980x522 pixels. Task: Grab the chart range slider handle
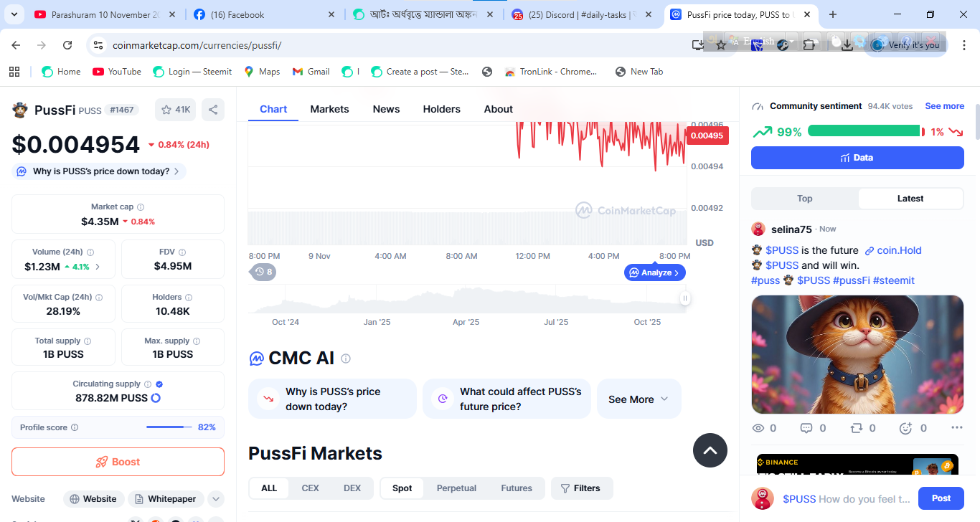coord(685,298)
